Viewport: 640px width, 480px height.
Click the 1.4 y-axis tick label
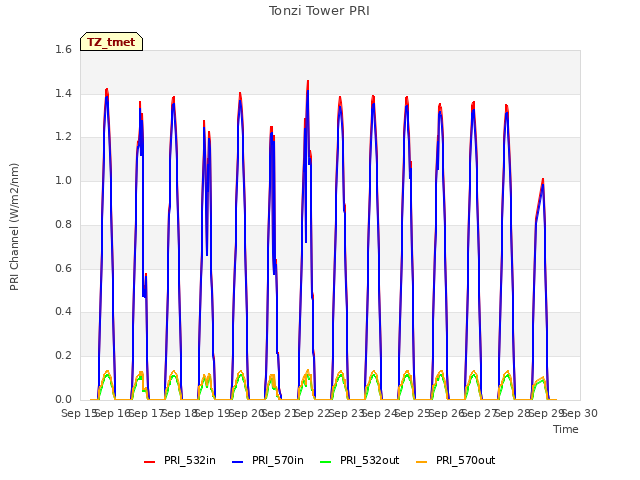(x=63, y=93)
